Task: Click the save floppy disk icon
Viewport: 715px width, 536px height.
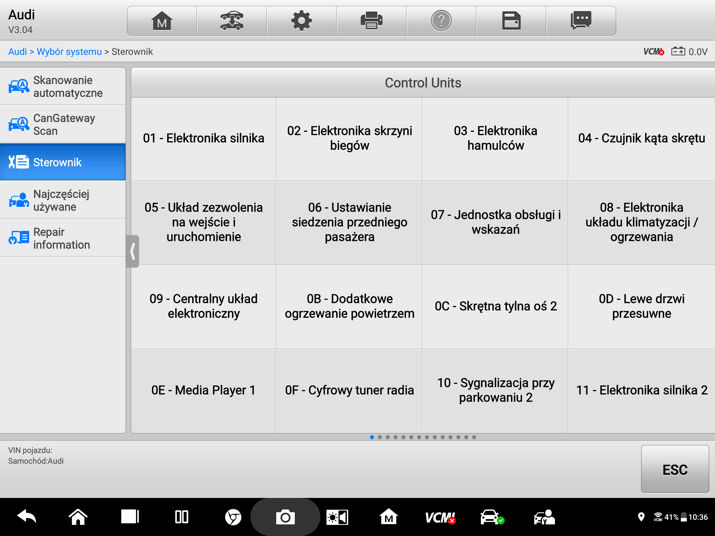Action: click(511, 21)
